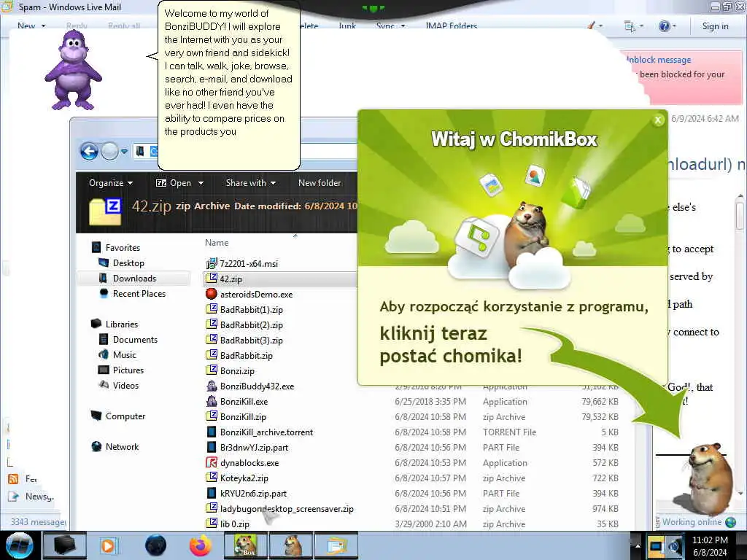Viewport: 747px width, 560px height.
Task: Create a New folder in Explorer
Action: [x=320, y=183]
